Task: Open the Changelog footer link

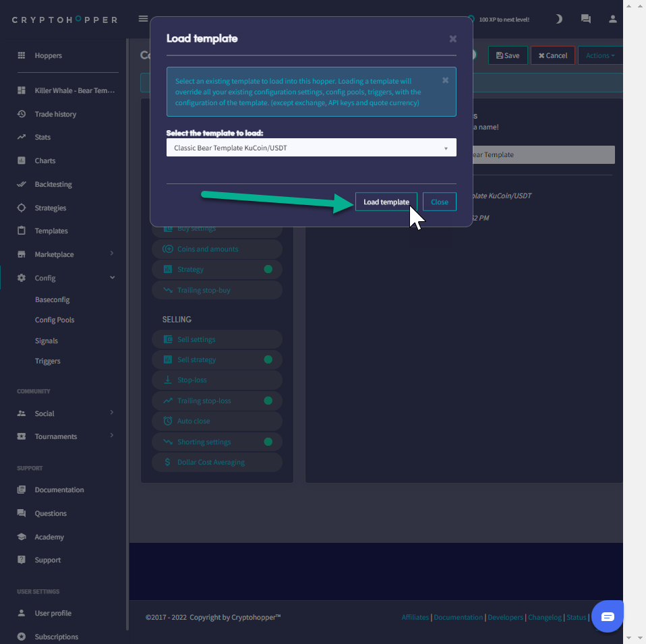Action: pos(544,617)
